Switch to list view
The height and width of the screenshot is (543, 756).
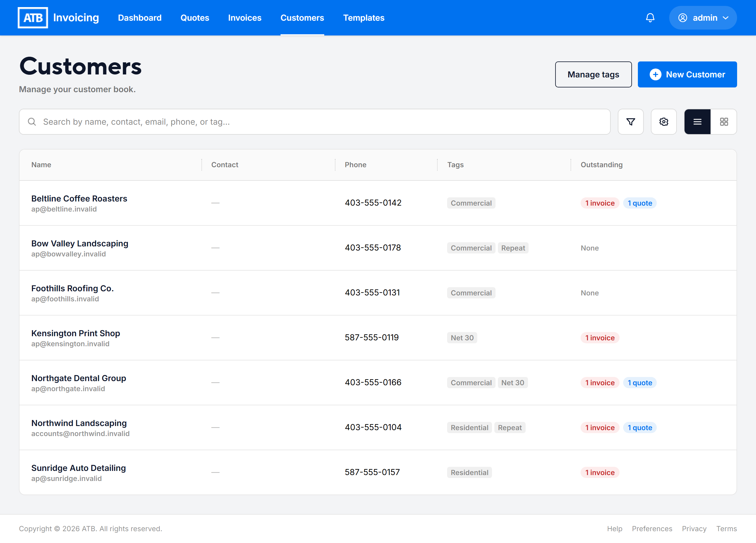click(697, 122)
